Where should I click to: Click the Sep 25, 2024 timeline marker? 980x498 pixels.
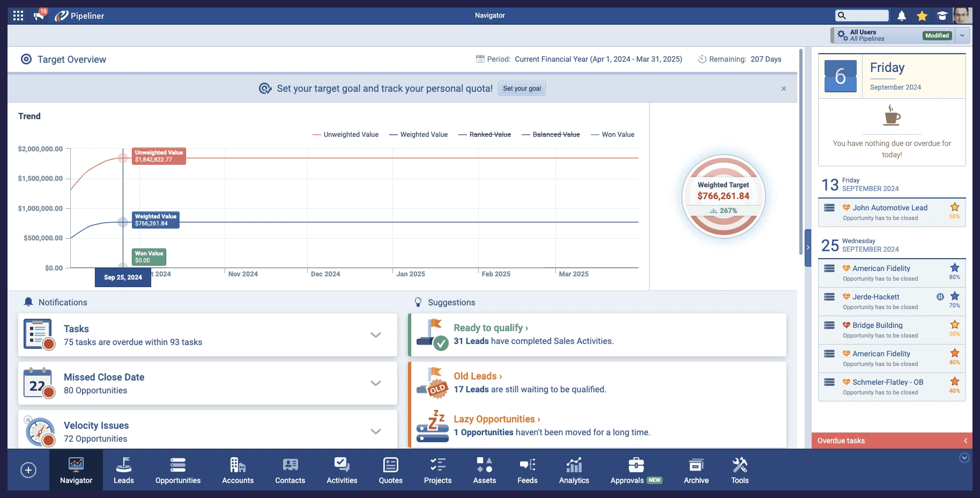[x=123, y=277]
